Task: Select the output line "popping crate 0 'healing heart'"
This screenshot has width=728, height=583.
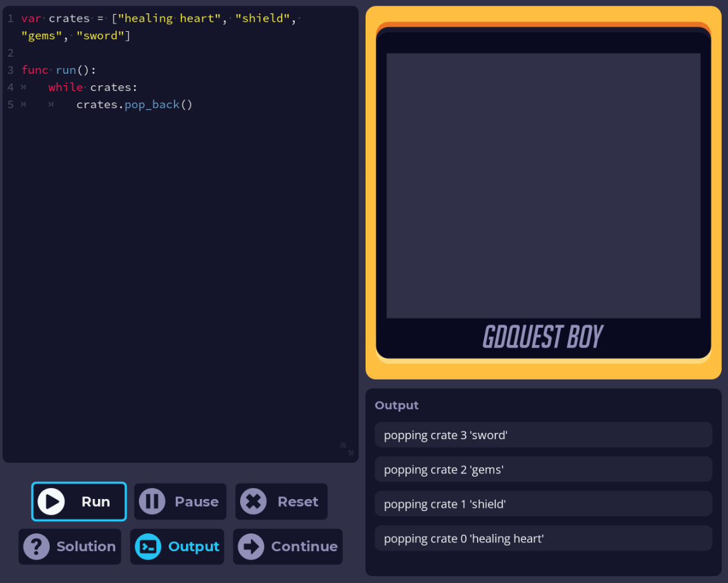Action: click(x=543, y=538)
